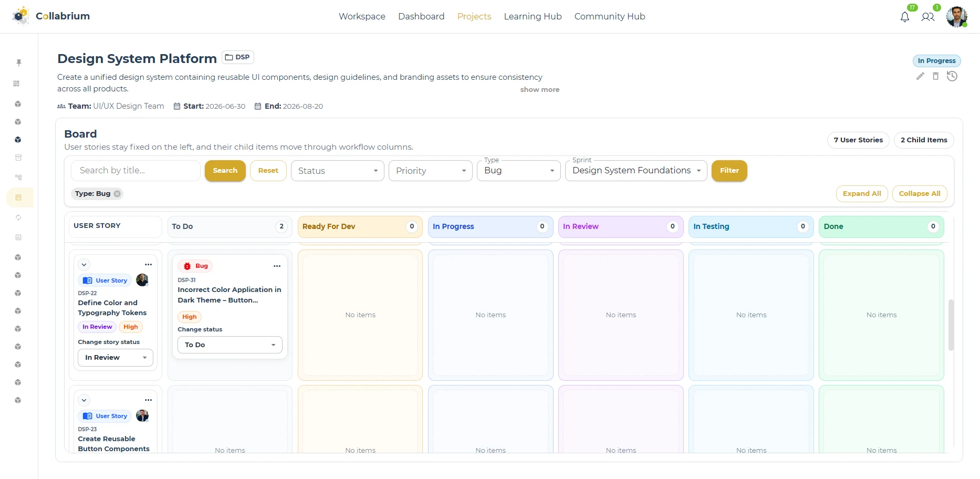Remove the Type: Bug filter chip
The image size is (980, 479).
pyautogui.click(x=117, y=194)
